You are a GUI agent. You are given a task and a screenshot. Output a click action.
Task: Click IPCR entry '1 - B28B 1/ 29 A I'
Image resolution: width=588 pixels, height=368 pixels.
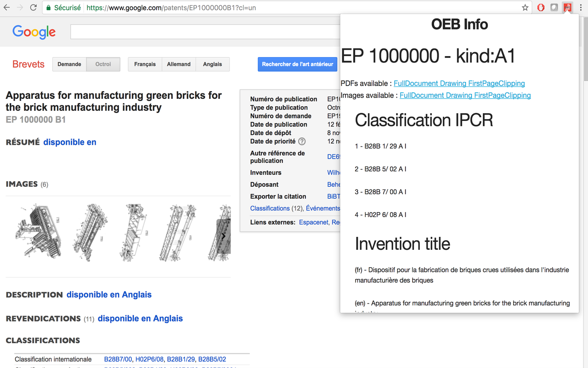(x=380, y=146)
